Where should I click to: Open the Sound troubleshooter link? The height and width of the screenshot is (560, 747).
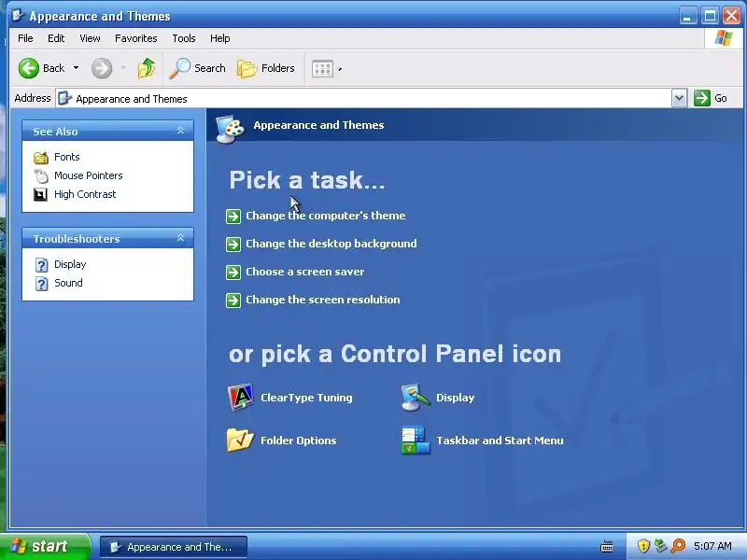tap(68, 283)
